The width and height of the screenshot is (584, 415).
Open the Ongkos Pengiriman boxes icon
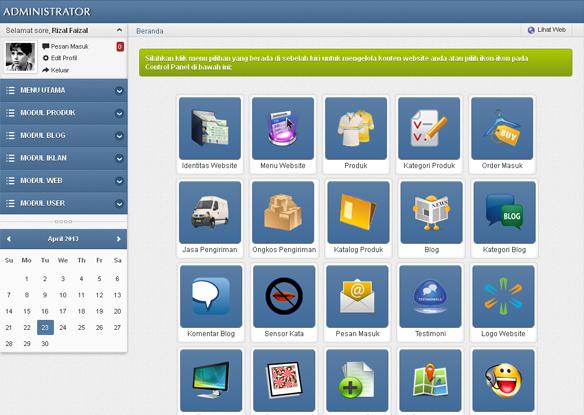click(283, 212)
